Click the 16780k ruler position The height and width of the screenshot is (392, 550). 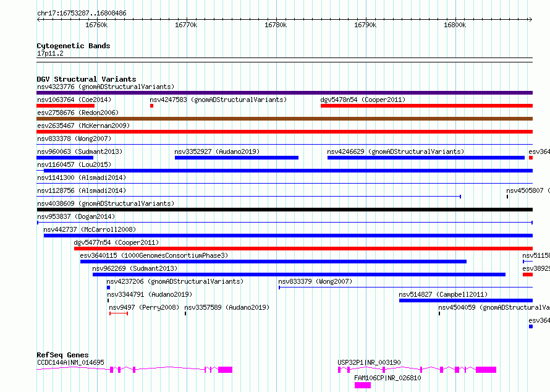(x=276, y=25)
